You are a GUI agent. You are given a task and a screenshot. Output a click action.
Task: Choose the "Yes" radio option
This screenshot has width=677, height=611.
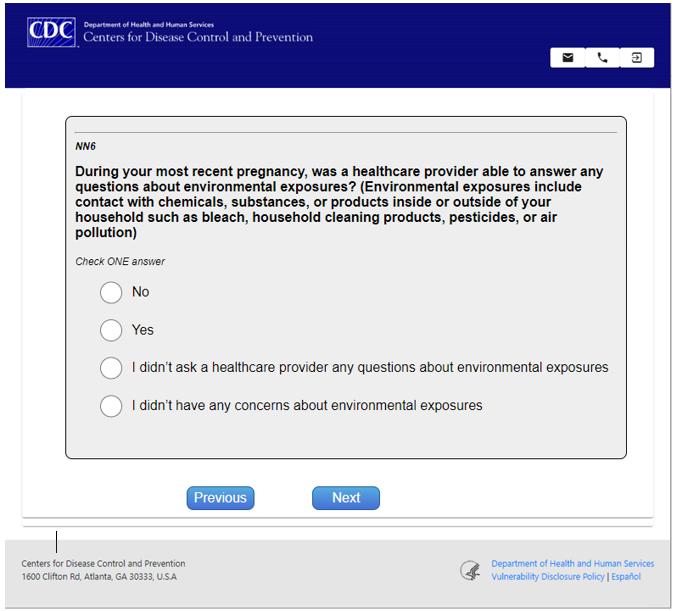click(x=111, y=330)
